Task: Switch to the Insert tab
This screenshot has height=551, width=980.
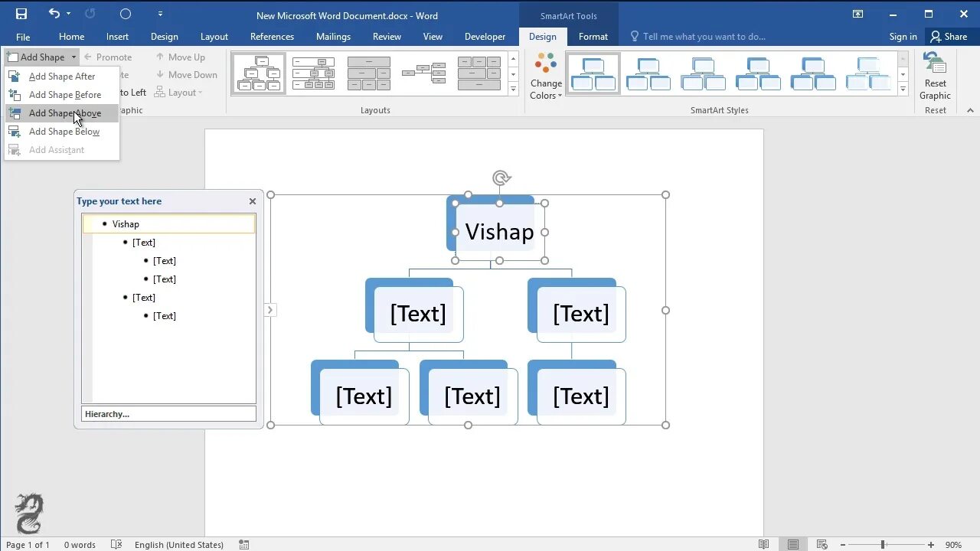Action: click(117, 37)
